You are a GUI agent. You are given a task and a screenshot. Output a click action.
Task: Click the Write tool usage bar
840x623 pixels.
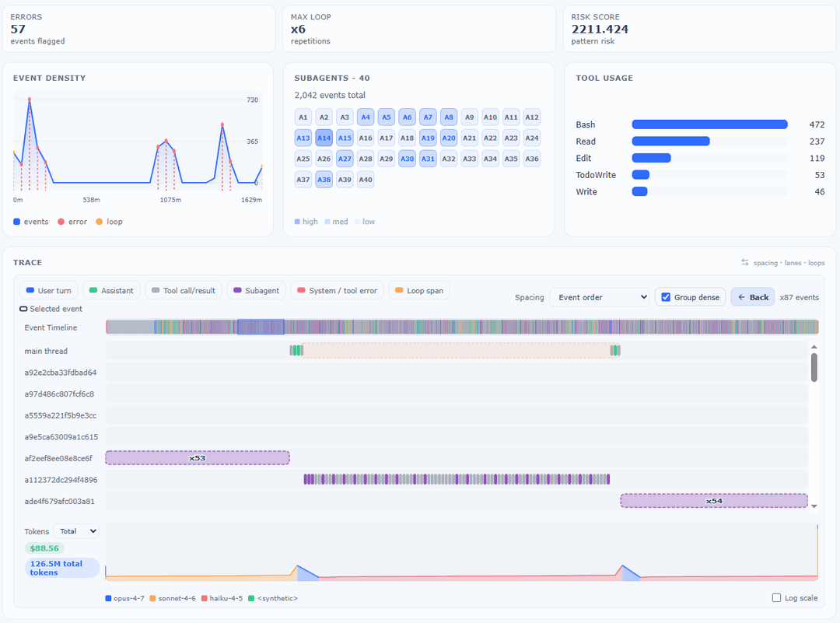point(639,192)
